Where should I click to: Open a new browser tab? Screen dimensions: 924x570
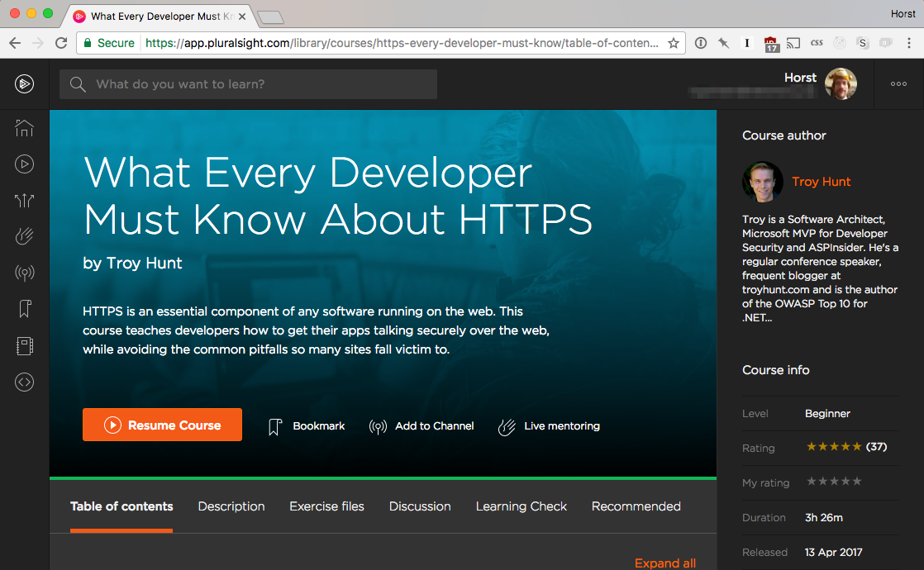point(270,17)
